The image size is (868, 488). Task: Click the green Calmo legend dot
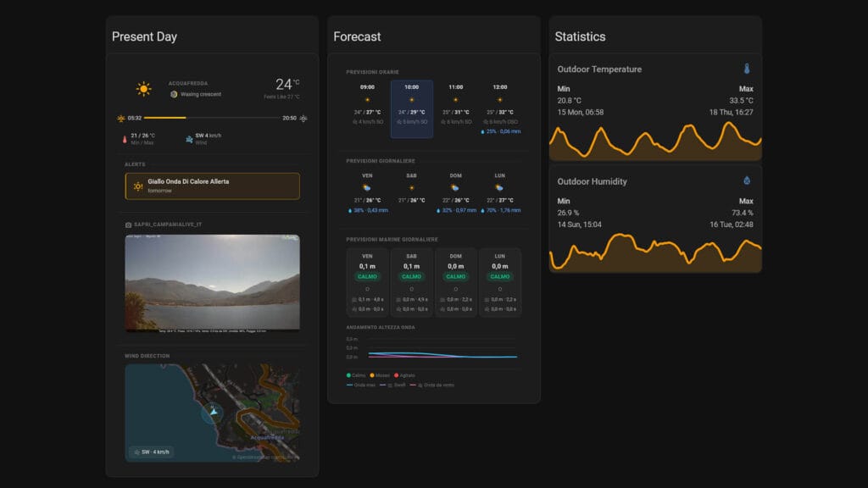pyautogui.click(x=348, y=375)
